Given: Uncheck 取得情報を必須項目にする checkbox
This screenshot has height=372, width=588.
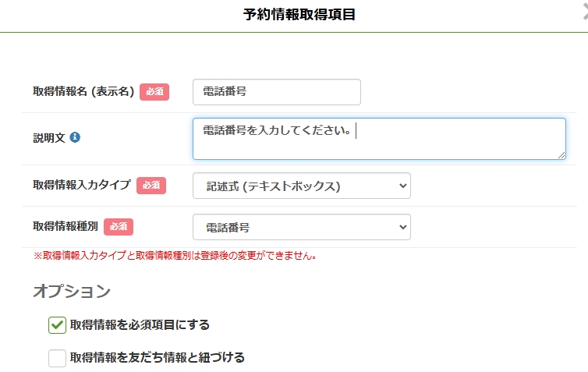Looking at the screenshot, I should [57, 325].
